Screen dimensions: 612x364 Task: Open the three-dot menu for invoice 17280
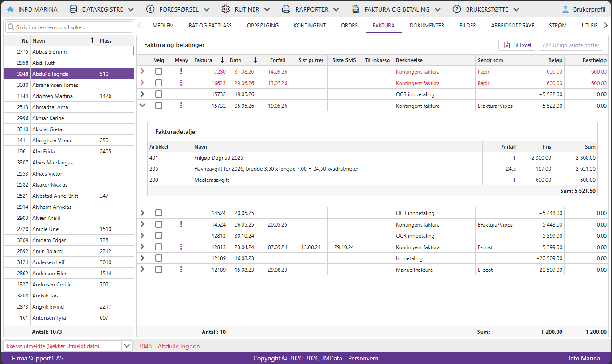(x=181, y=71)
